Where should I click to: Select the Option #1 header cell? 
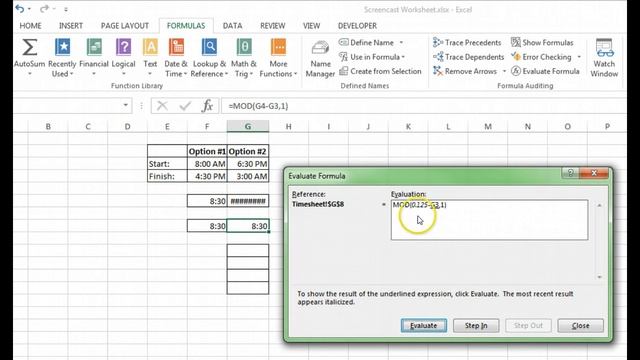(207, 151)
